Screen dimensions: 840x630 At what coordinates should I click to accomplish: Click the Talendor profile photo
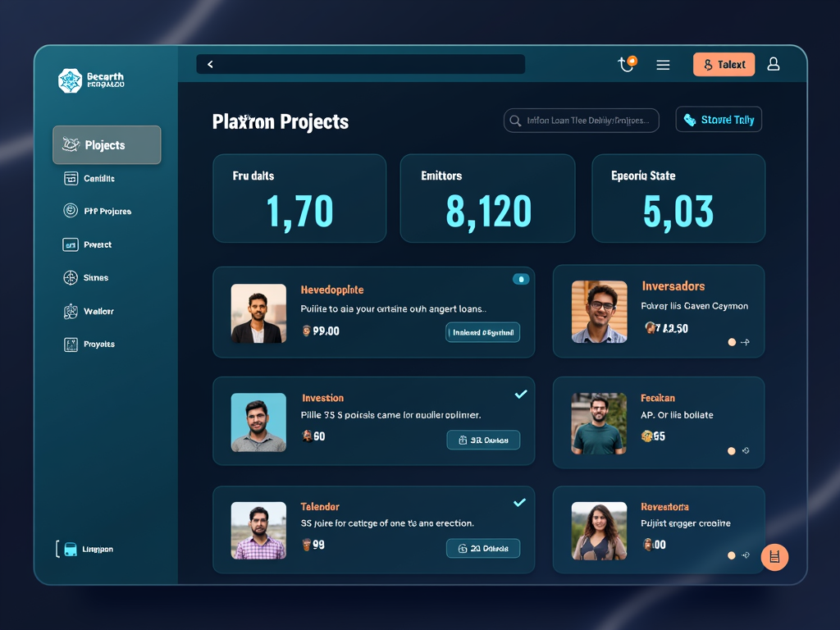pyautogui.click(x=258, y=531)
